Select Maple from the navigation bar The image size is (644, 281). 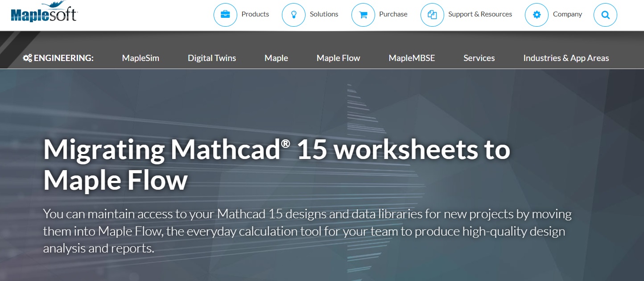pyautogui.click(x=276, y=58)
